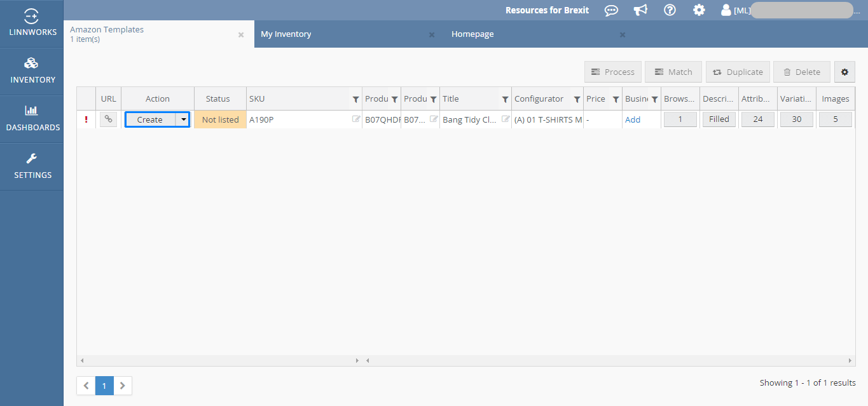Click the Add business price link

[x=633, y=119]
